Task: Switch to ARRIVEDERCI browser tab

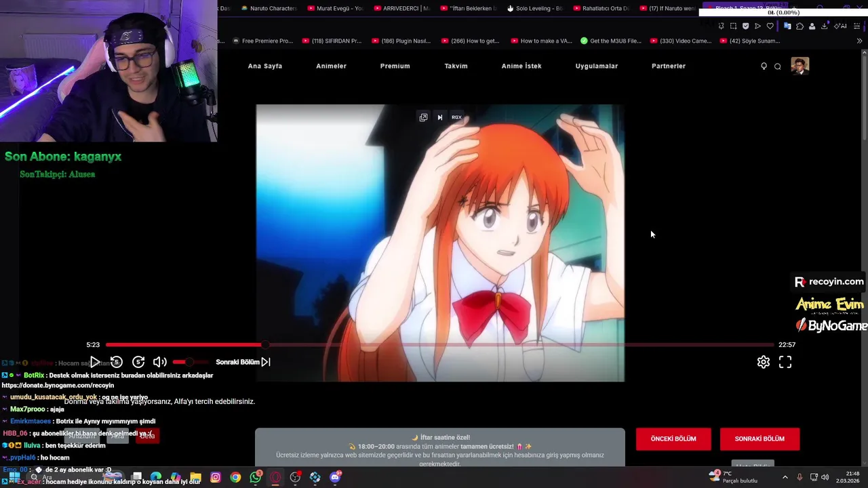Action: [401, 8]
